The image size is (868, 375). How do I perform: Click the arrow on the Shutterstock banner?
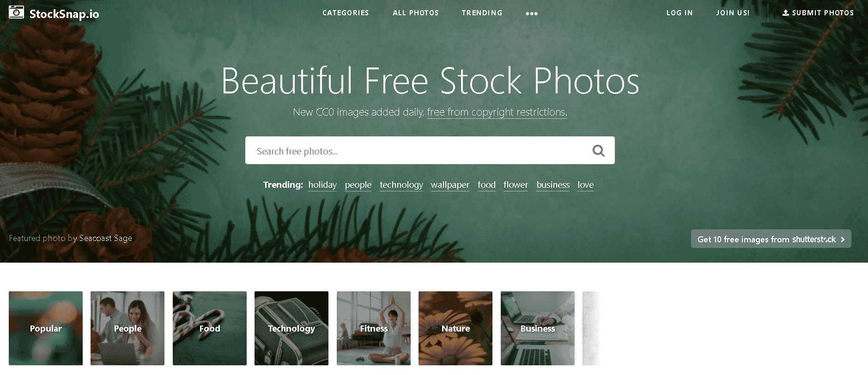tap(843, 240)
